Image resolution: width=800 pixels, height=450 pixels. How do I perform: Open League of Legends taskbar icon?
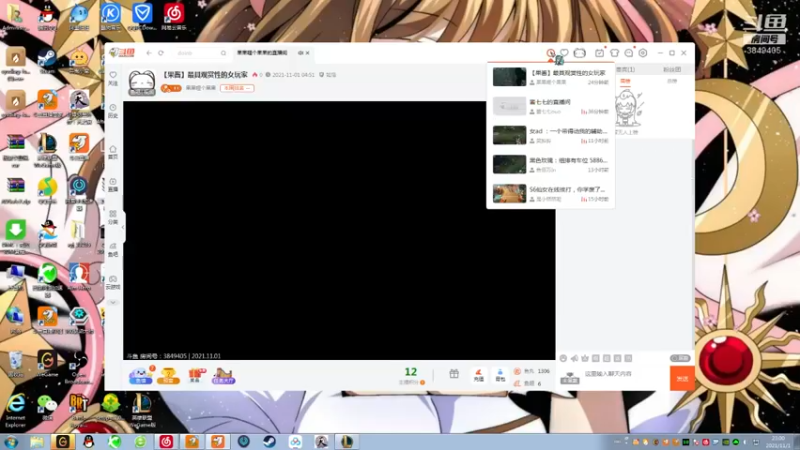pos(347,441)
